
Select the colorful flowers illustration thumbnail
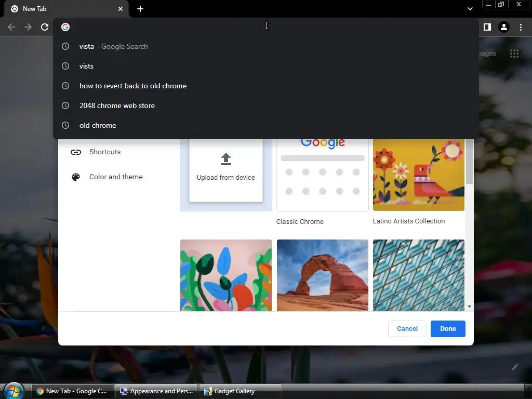pos(226,275)
